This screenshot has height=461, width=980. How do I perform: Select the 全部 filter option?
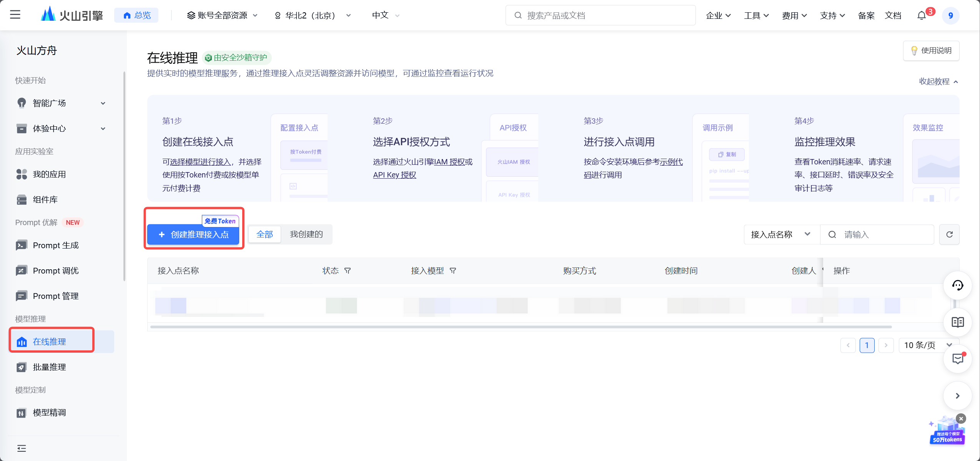point(265,234)
